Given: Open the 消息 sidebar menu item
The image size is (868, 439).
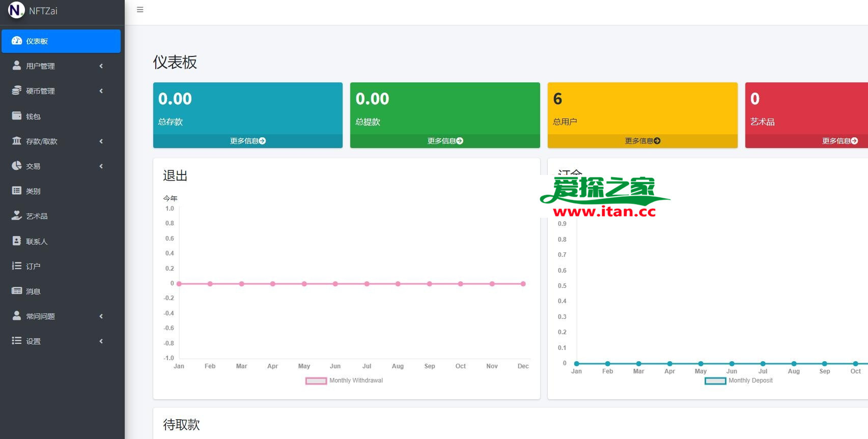Looking at the screenshot, I should click(x=61, y=291).
